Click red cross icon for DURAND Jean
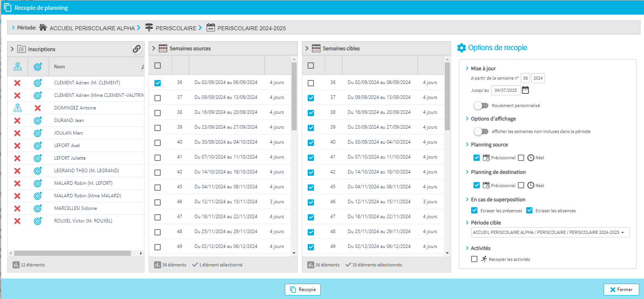Image resolution: width=644 pixels, height=299 pixels. 17,120
